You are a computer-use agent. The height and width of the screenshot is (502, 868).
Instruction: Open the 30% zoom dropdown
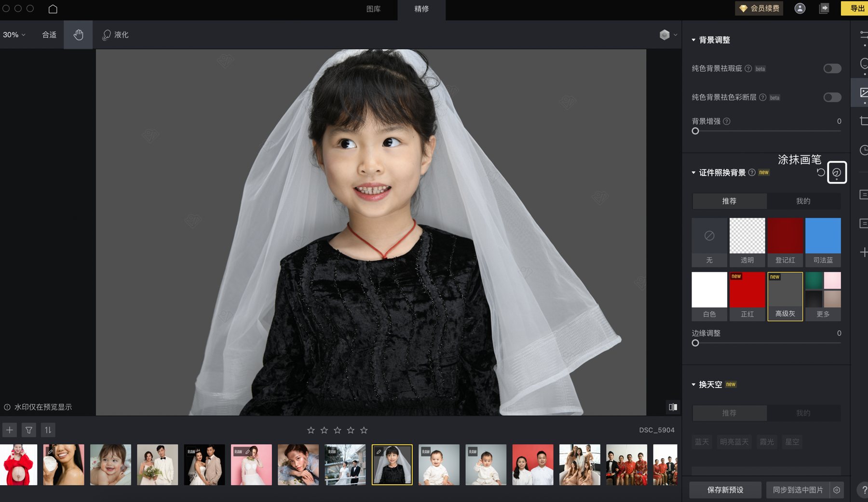[x=14, y=35]
